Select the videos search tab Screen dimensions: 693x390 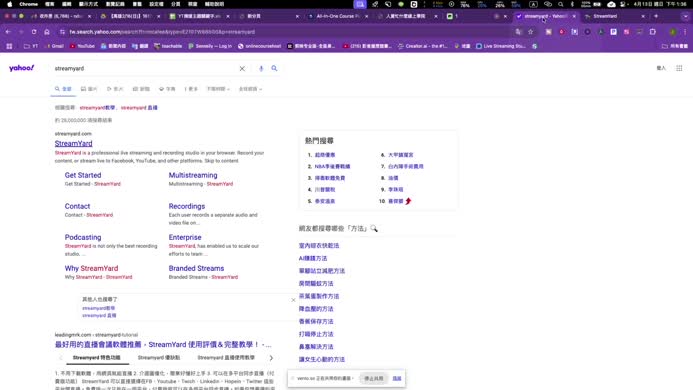point(115,89)
